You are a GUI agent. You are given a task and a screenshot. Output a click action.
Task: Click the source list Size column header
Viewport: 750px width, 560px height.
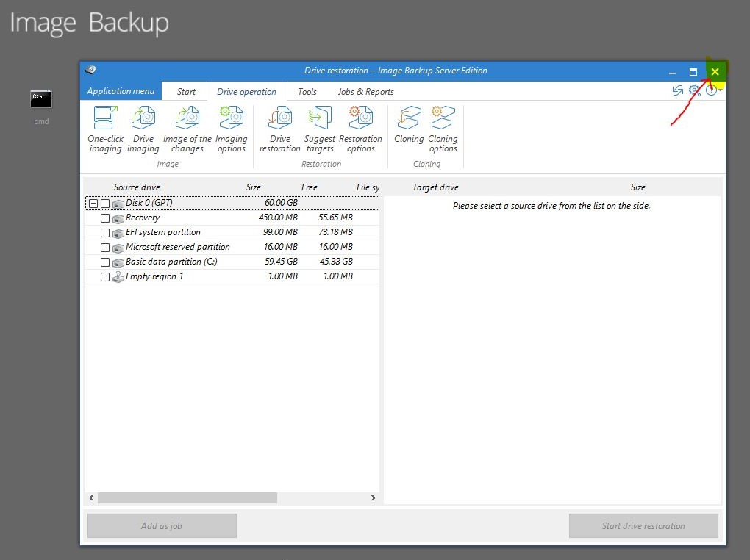(x=254, y=187)
